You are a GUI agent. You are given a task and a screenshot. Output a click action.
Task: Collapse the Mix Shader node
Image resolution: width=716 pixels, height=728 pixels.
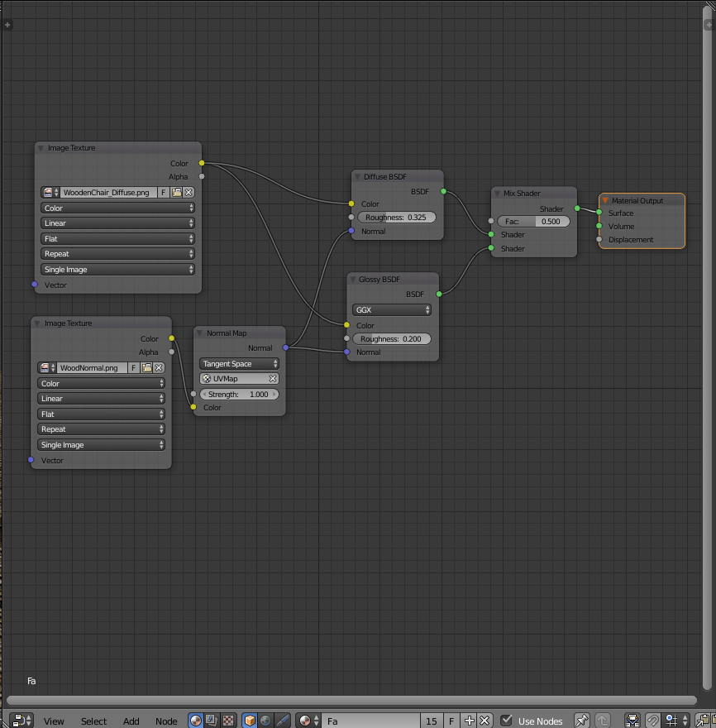point(498,194)
